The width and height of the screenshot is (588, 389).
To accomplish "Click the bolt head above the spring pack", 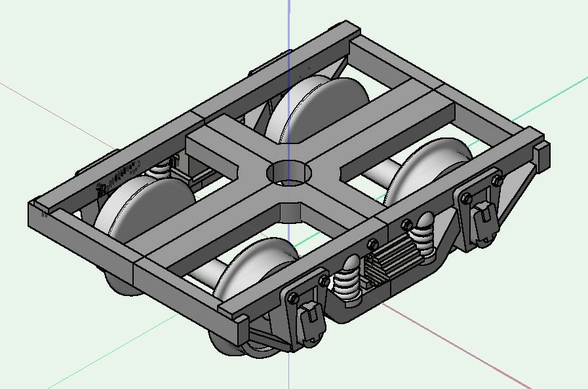I will 374,244.
